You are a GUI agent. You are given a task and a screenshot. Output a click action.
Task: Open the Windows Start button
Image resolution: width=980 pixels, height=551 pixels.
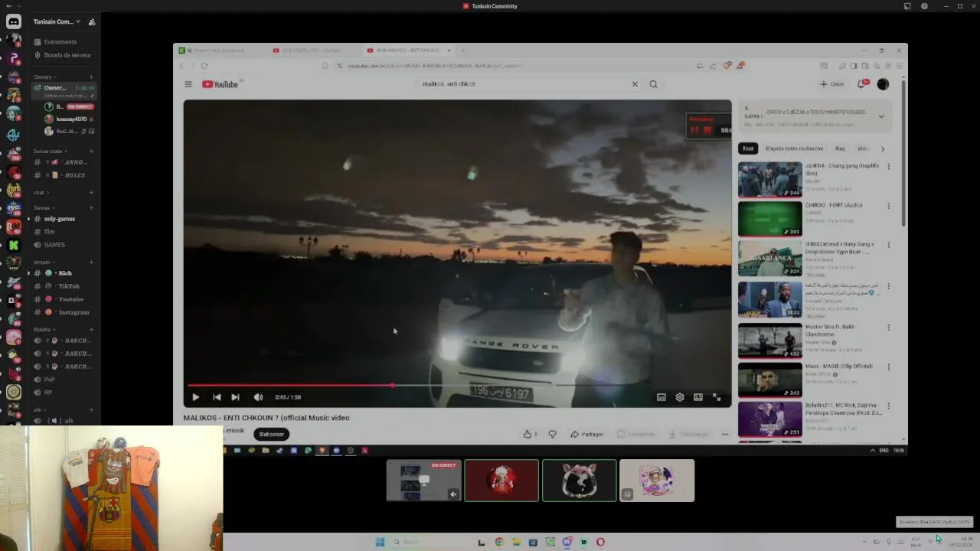[380, 542]
